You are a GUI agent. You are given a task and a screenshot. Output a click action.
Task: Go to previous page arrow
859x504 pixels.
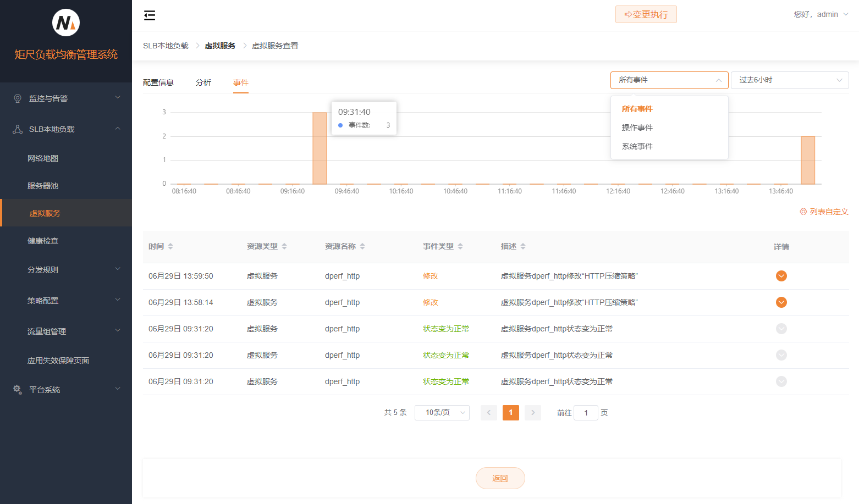pos(489,413)
